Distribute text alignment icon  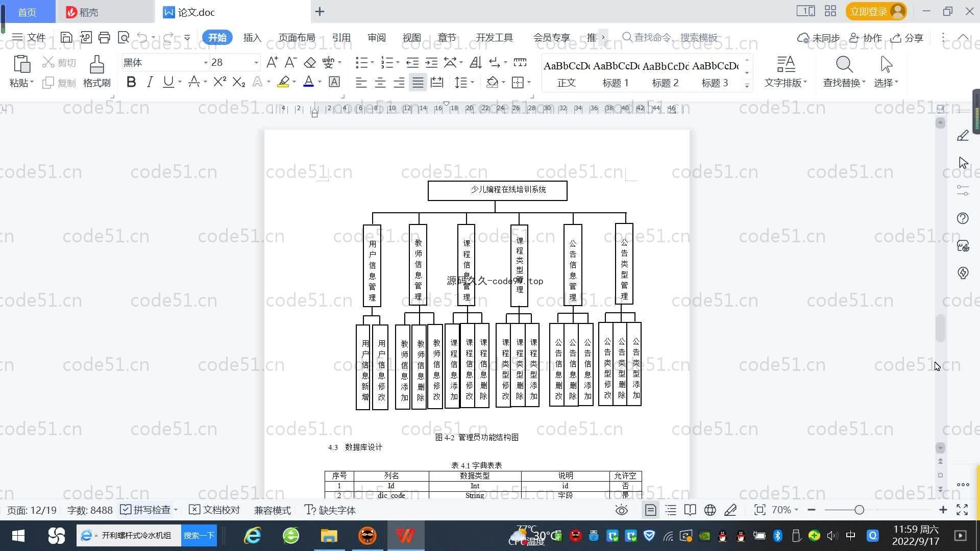437,82
